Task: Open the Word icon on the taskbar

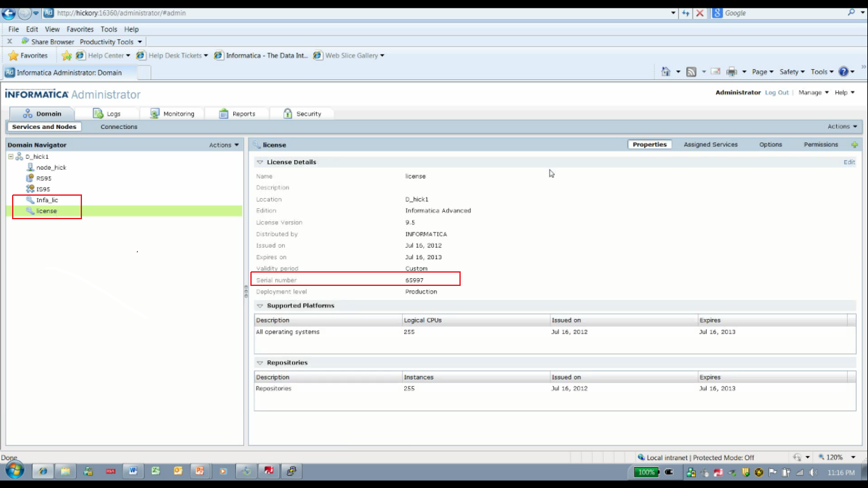Action: 133,471
